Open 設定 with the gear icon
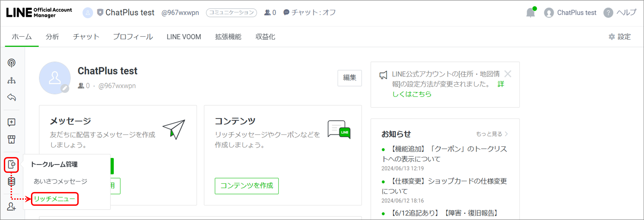This screenshot has width=644, height=220. [x=620, y=37]
